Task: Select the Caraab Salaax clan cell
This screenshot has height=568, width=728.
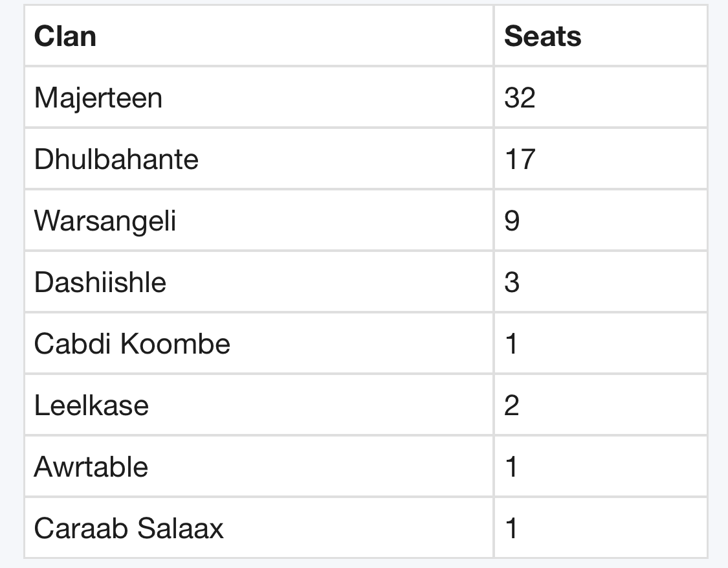Action: [129, 528]
